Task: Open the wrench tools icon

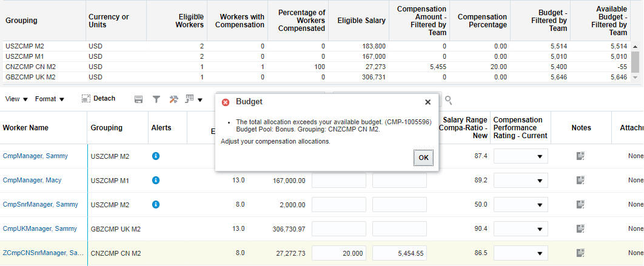Action: pyautogui.click(x=173, y=99)
